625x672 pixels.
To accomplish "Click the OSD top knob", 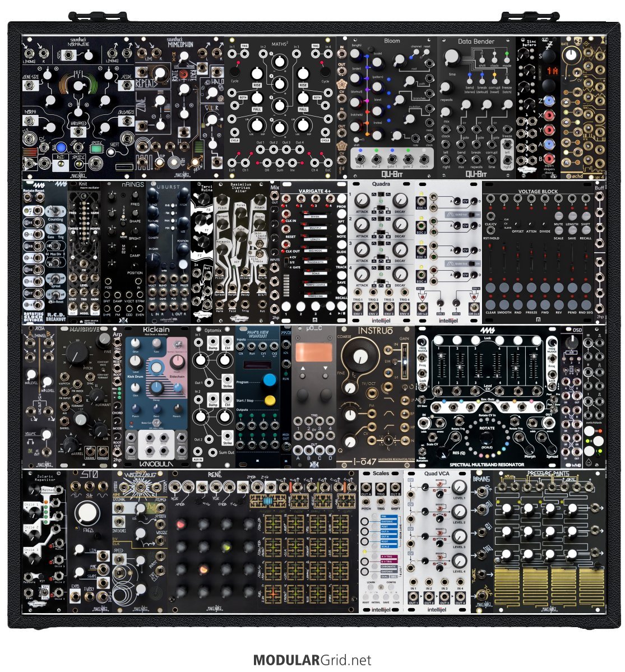I will tap(571, 342).
